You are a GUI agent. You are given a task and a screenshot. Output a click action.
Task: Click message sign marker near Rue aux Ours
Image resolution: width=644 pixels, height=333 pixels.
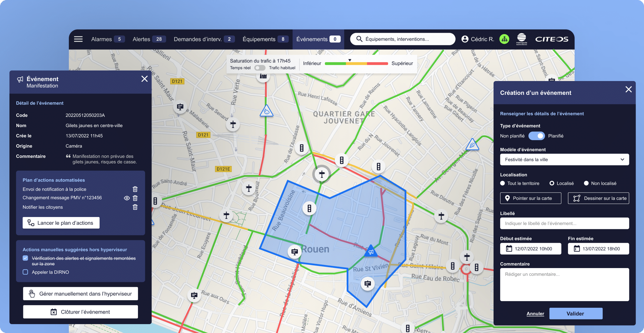click(x=194, y=295)
